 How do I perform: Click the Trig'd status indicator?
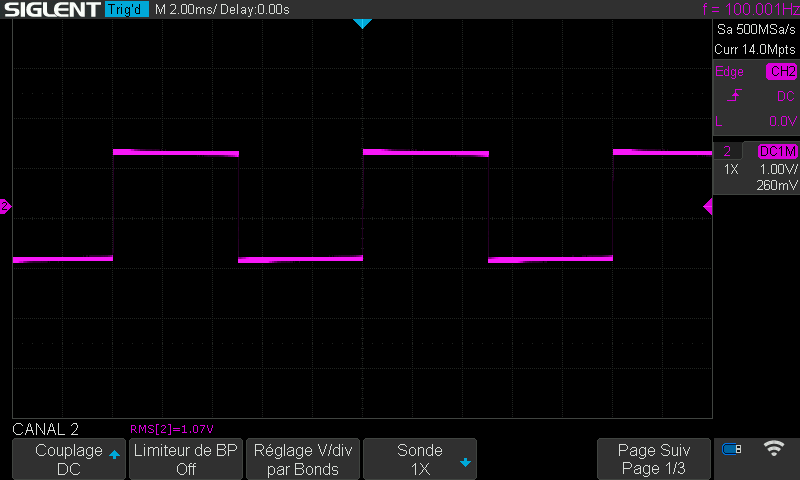pos(127,10)
